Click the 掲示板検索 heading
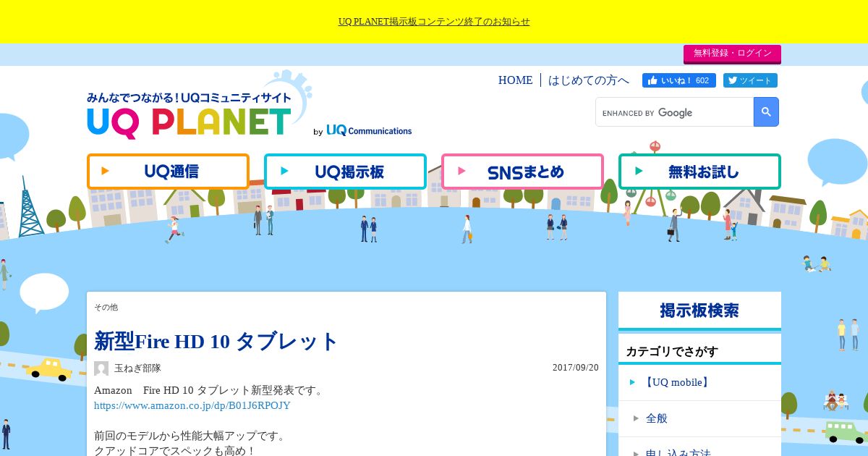The width and height of the screenshot is (868, 456). click(x=699, y=311)
